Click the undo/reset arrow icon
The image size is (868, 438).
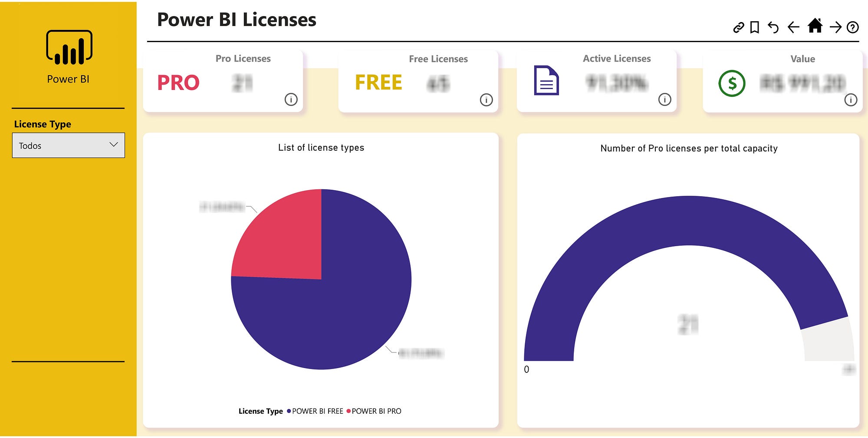[x=773, y=27]
